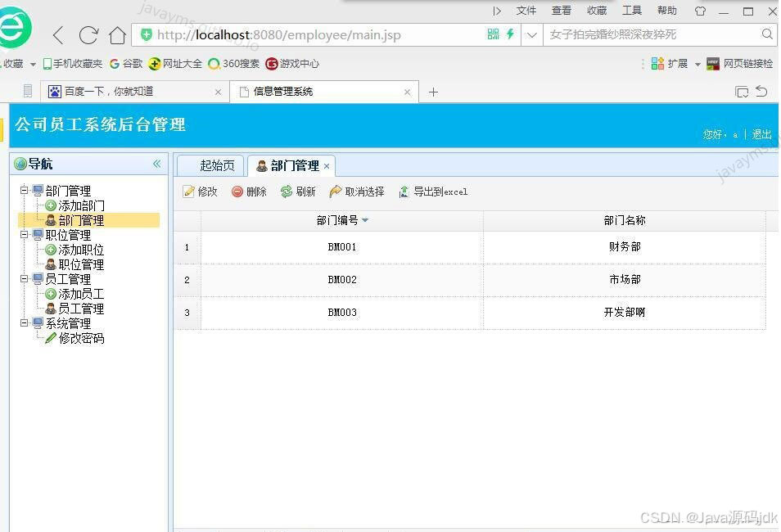The height and width of the screenshot is (532, 781).
Task: Select the 市场部 cell
Action: (x=625, y=280)
